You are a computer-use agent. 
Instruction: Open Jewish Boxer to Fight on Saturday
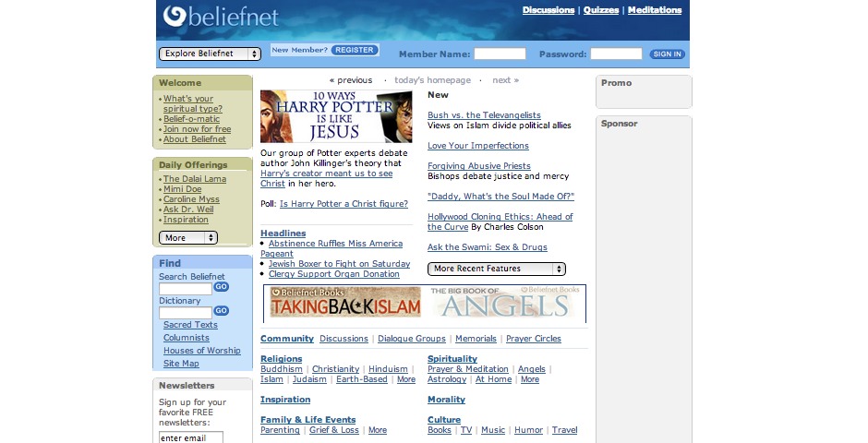tap(339, 264)
